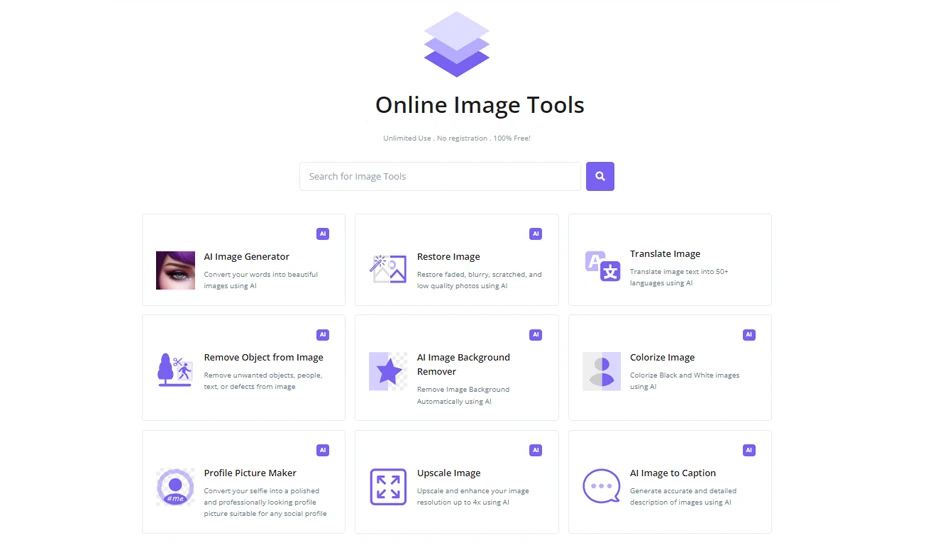Click the AI badge on Restore Image card

click(536, 234)
